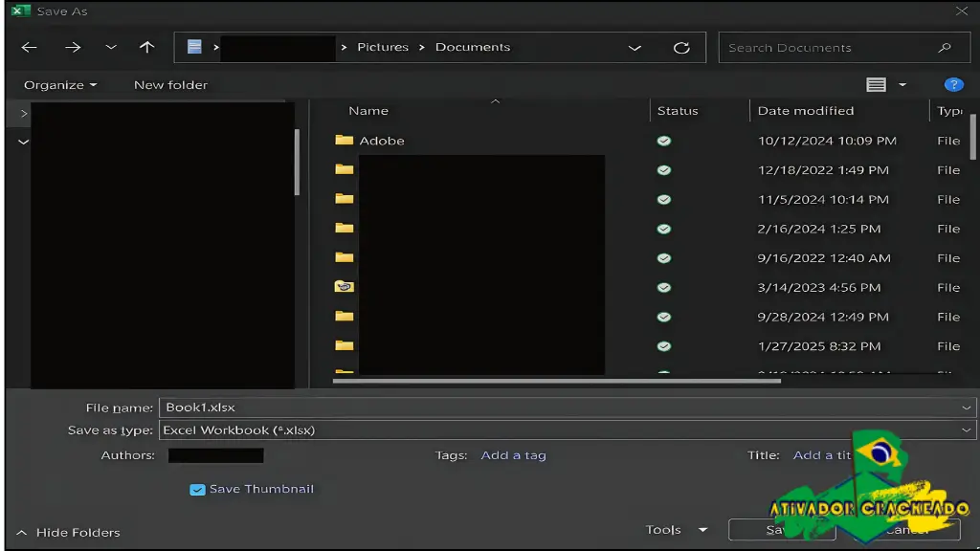
Task: Sort by Status column header
Action: pyautogui.click(x=678, y=111)
